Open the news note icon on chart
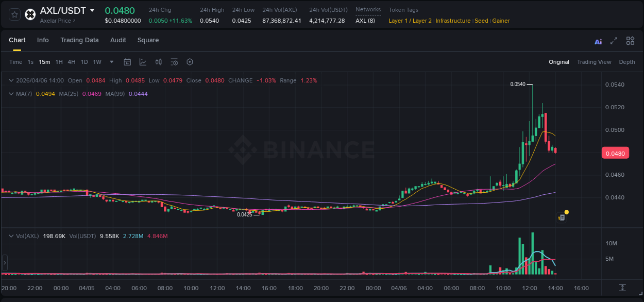Image resolution: width=644 pixels, height=302 pixels. pyautogui.click(x=562, y=218)
